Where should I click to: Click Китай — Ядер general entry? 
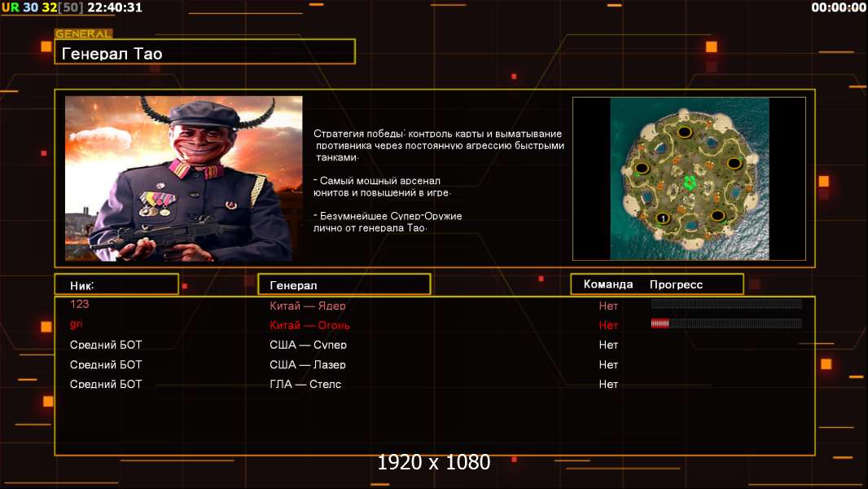(x=308, y=305)
